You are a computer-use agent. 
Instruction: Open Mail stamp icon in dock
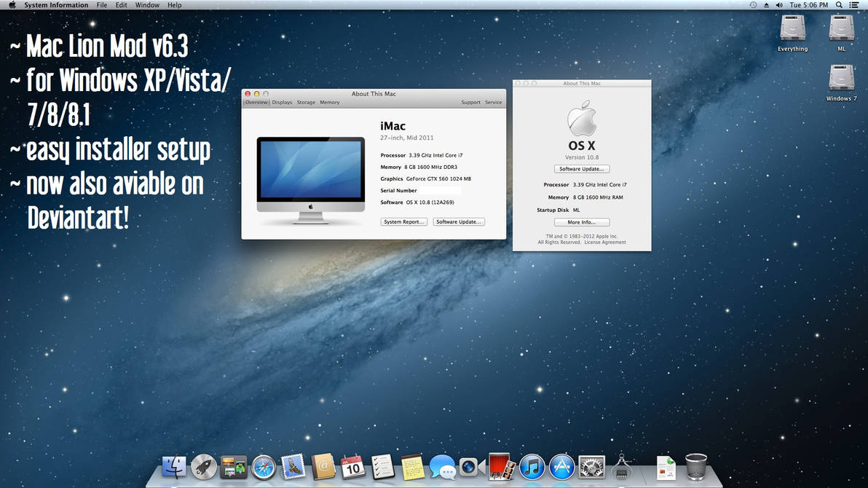(x=293, y=467)
